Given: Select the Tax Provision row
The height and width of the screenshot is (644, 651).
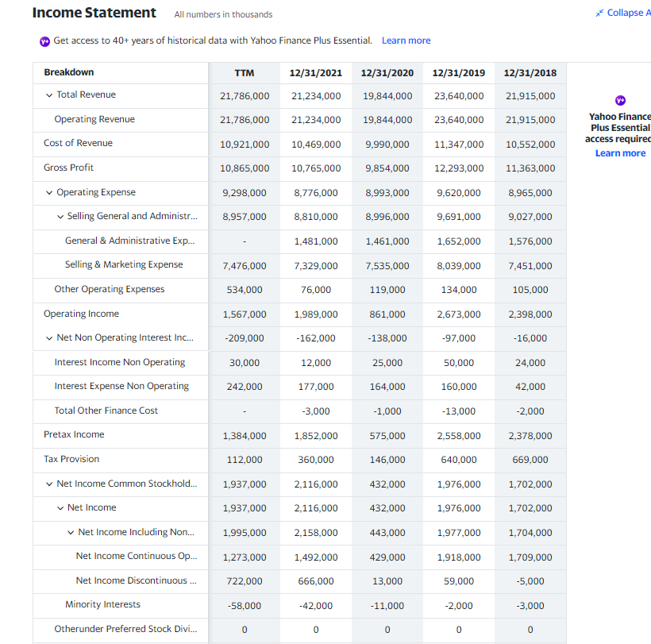Looking at the screenshot, I should coord(72,459).
